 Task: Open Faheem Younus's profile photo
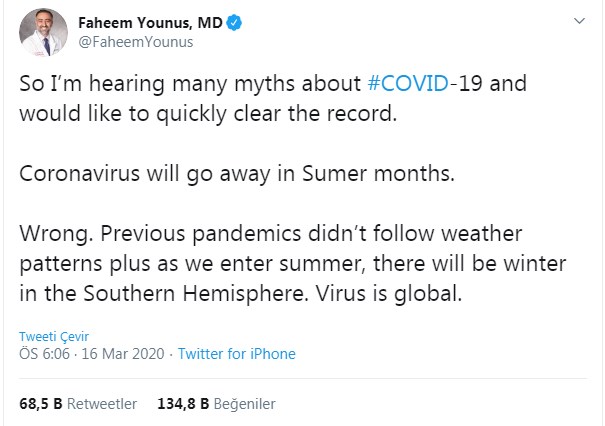click(x=43, y=32)
